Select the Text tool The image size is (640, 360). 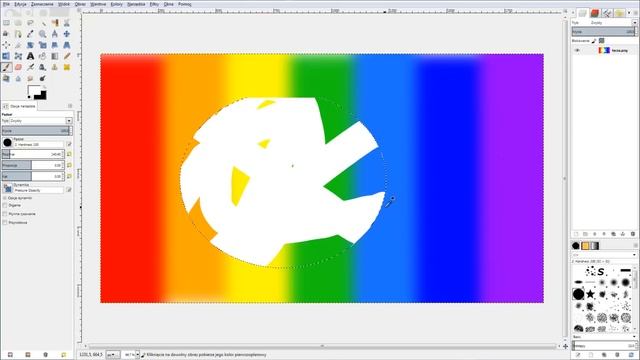click(30, 56)
